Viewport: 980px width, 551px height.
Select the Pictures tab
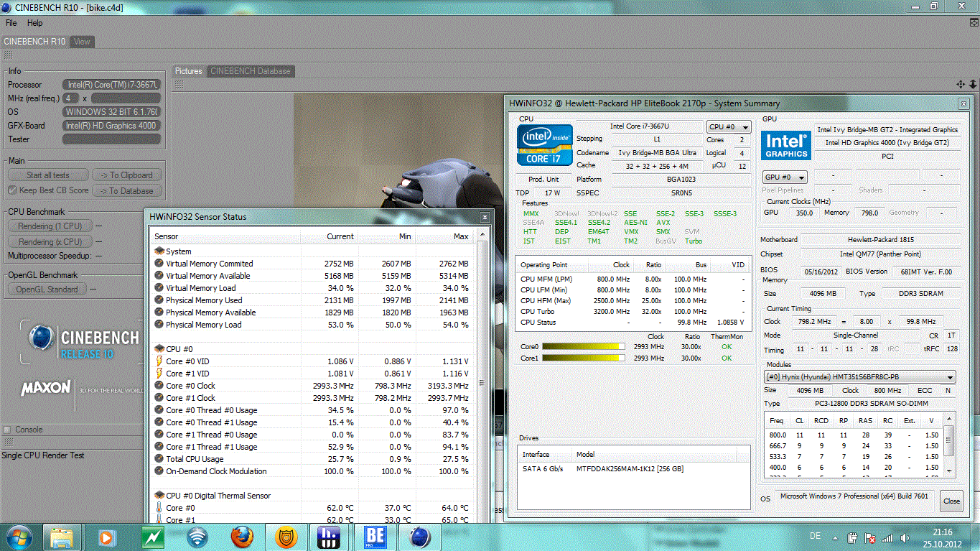click(x=189, y=71)
